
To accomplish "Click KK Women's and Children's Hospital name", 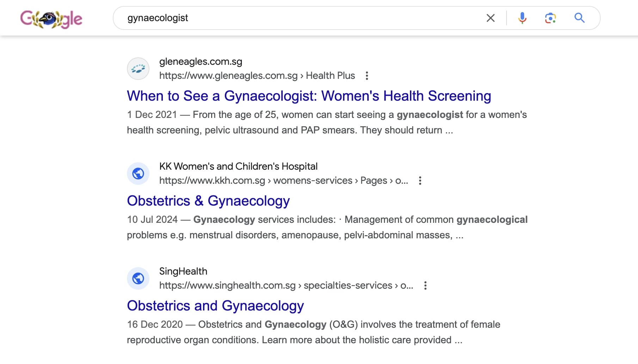I will point(238,166).
